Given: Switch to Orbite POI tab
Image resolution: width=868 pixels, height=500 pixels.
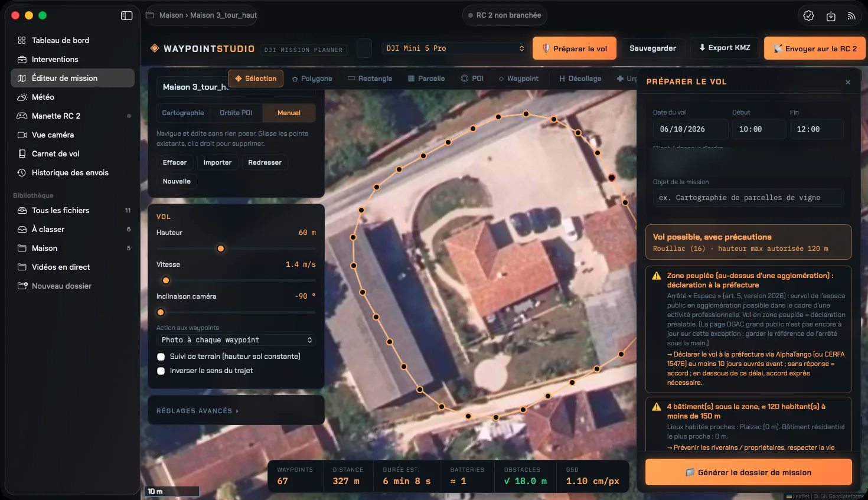Looking at the screenshot, I should [x=236, y=113].
